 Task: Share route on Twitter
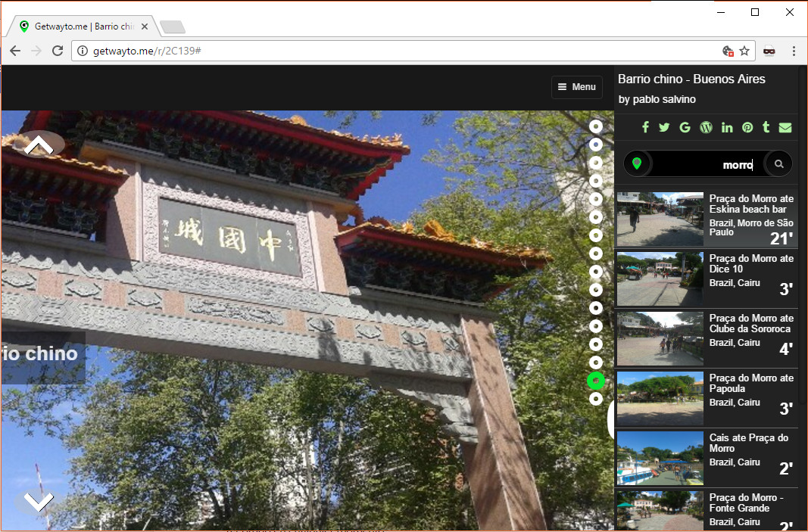click(x=664, y=127)
